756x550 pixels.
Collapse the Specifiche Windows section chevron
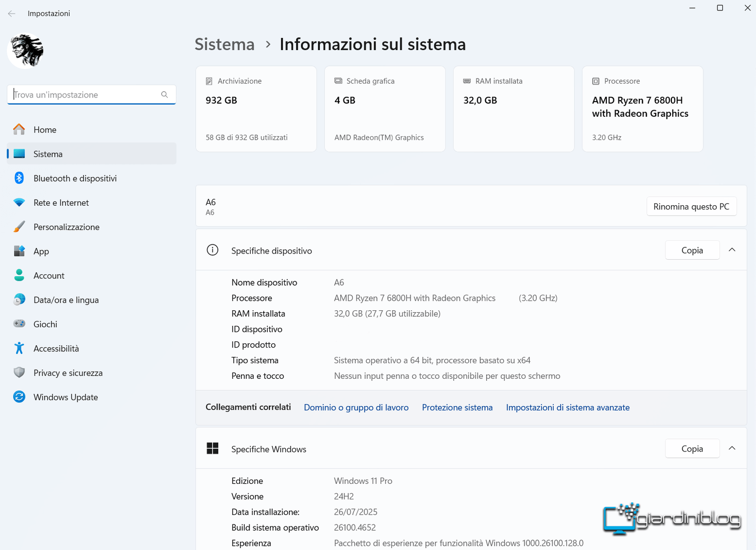coord(732,448)
